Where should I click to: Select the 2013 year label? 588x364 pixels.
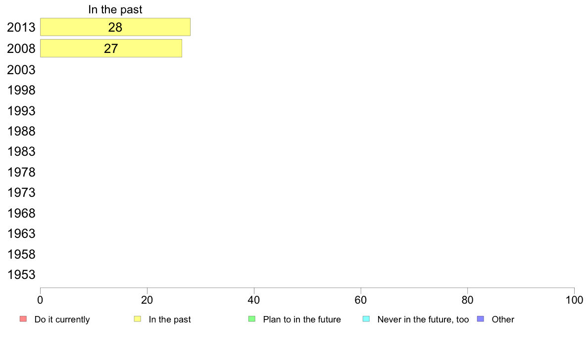[21, 27]
